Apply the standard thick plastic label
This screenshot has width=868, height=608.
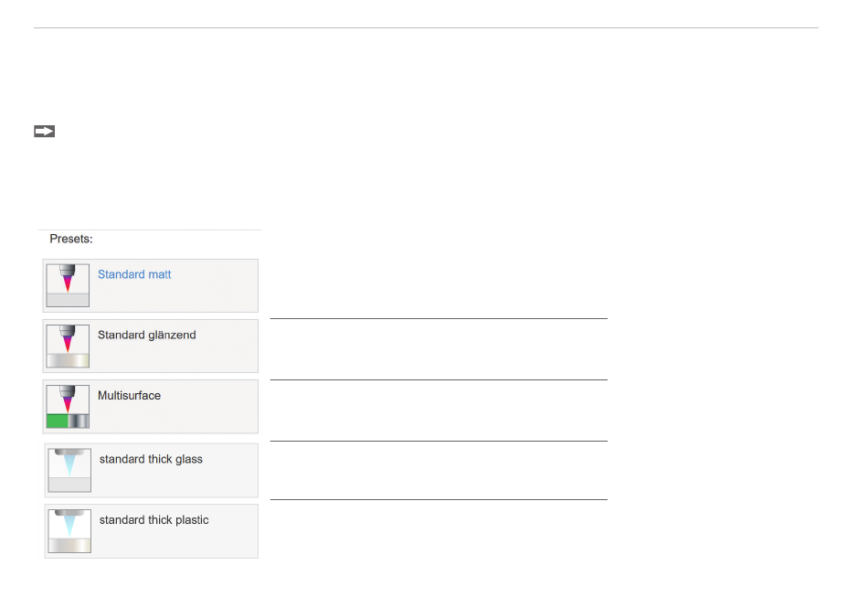coord(153,520)
